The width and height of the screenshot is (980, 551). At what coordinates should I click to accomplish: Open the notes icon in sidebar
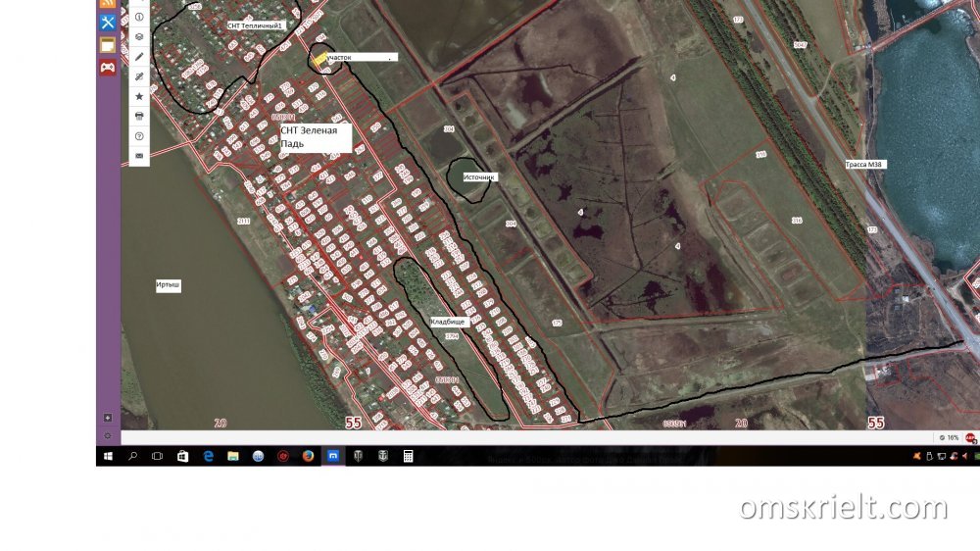point(108,45)
